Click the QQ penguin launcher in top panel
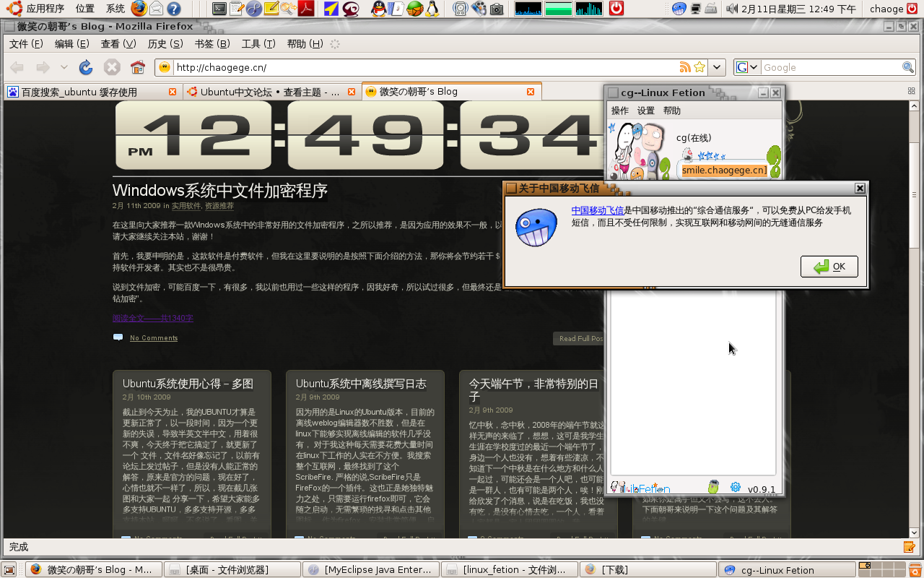 pyautogui.click(x=378, y=9)
